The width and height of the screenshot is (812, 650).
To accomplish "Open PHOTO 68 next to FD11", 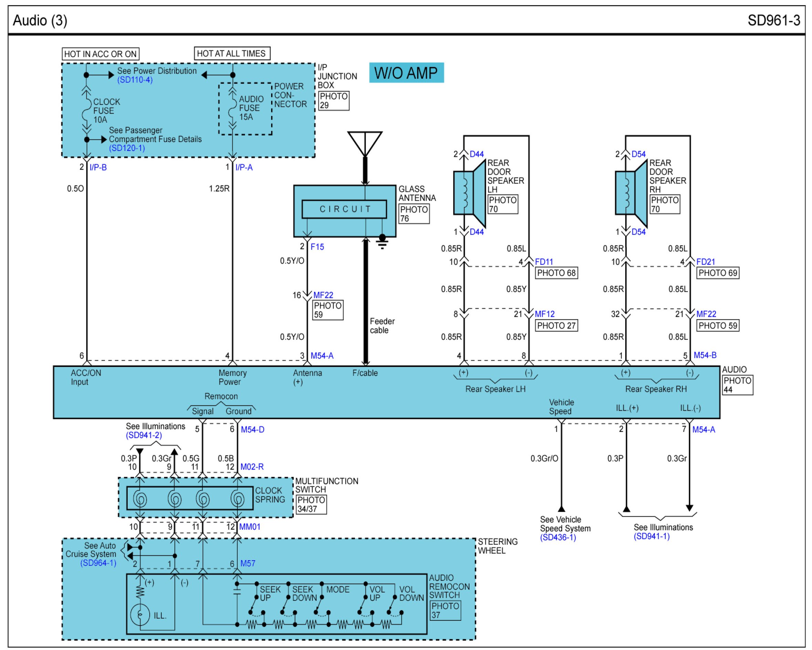I will click(x=556, y=273).
